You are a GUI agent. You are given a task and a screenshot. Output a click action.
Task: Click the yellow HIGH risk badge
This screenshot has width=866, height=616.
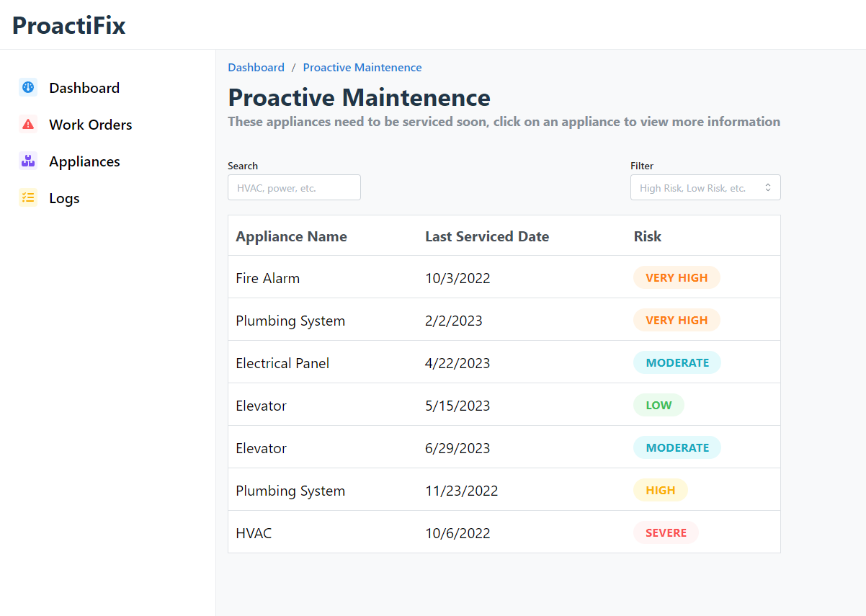click(x=661, y=490)
